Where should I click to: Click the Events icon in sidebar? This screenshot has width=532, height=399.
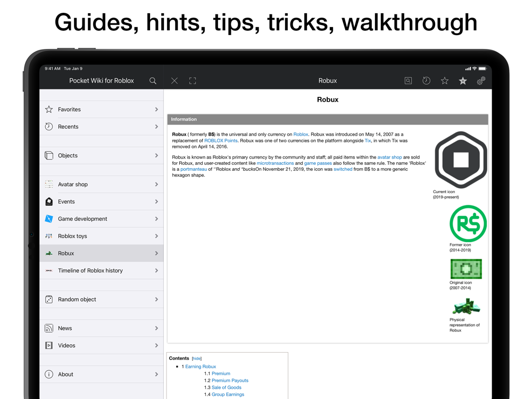click(x=49, y=202)
